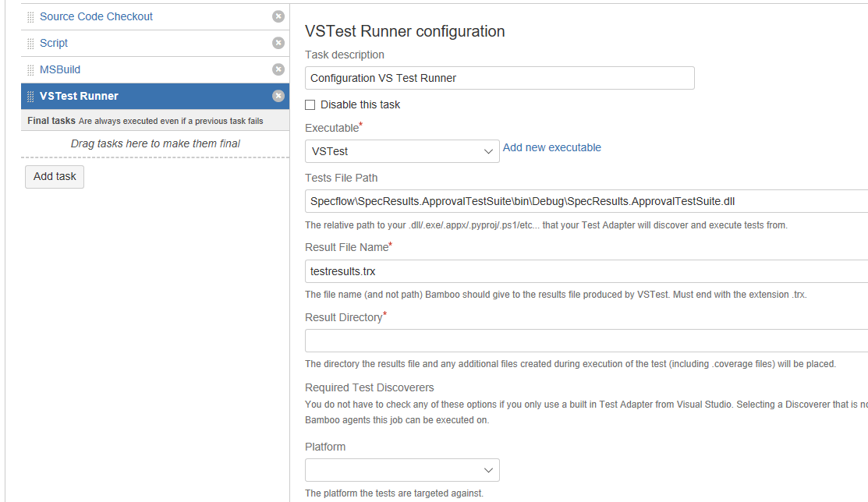Remove the Script task
Image resolution: width=868 pixels, height=502 pixels.
[278, 42]
